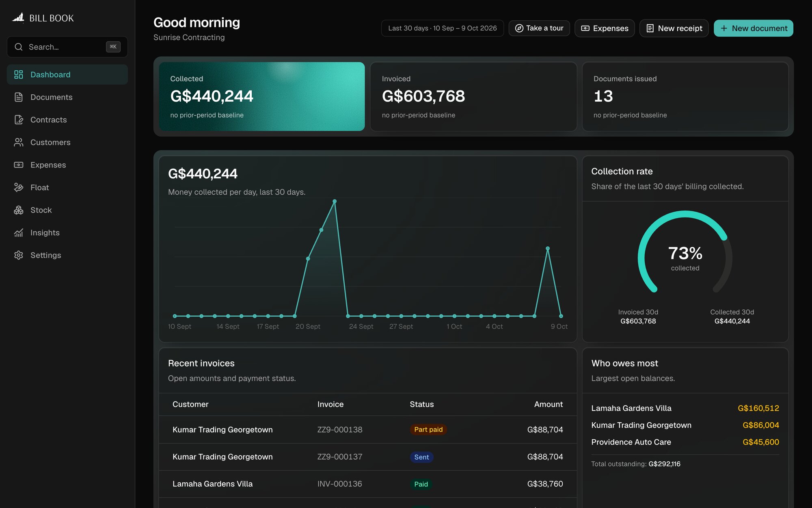
Task: Open the Collected G$440,244 card
Action: pos(262,96)
